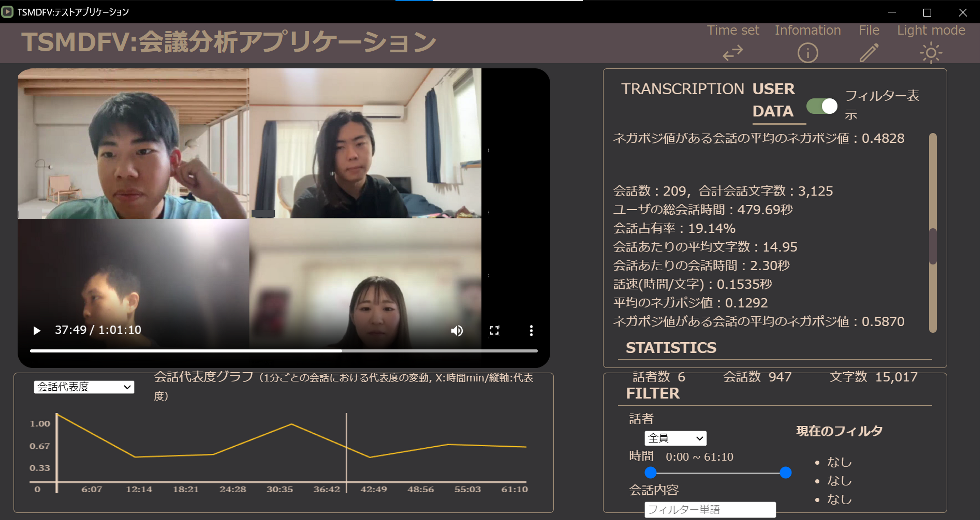
Task: Open the 会話代表度 graph type dropdown
Action: coord(84,387)
